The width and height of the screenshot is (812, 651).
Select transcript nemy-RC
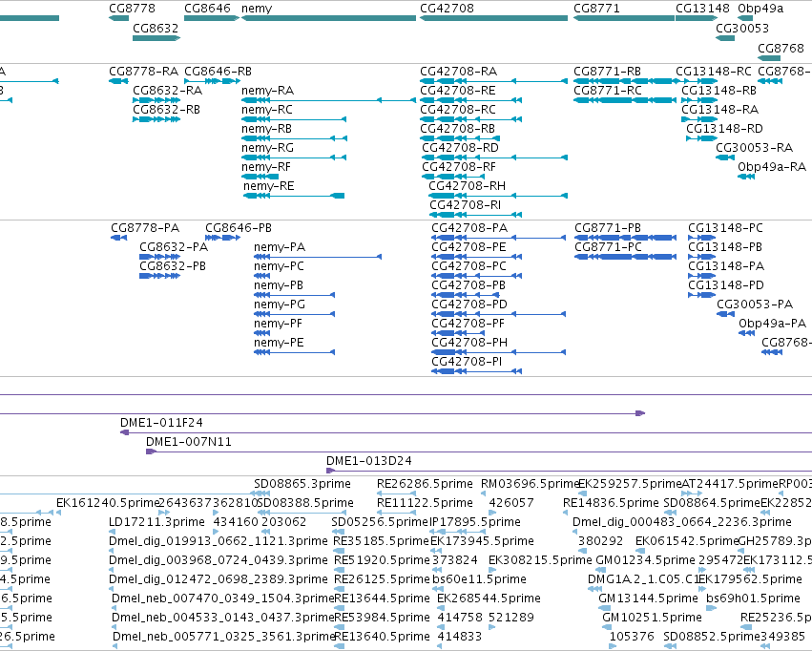(x=267, y=109)
